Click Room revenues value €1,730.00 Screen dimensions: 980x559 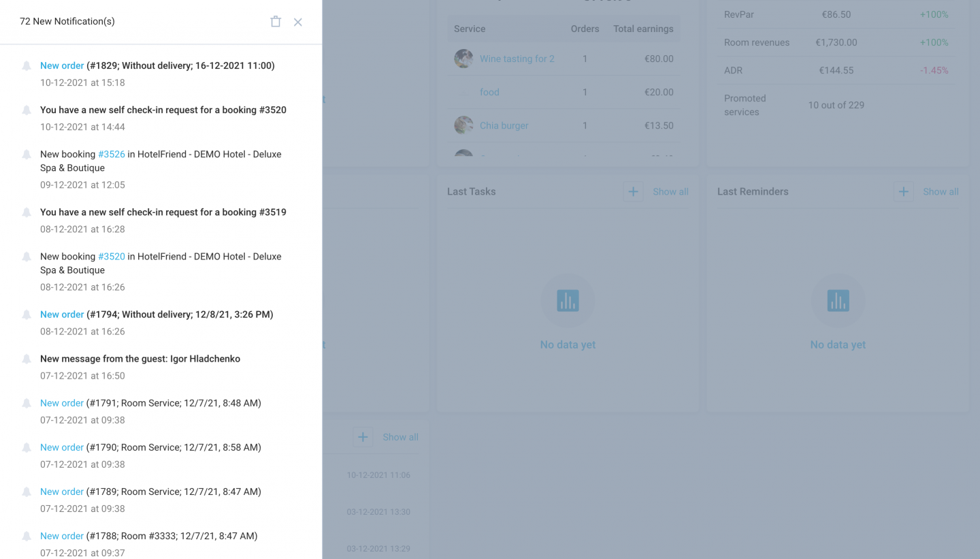coord(836,42)
